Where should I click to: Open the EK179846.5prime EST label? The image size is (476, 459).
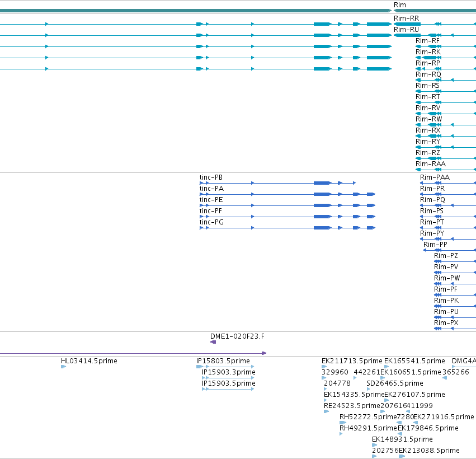428,428
